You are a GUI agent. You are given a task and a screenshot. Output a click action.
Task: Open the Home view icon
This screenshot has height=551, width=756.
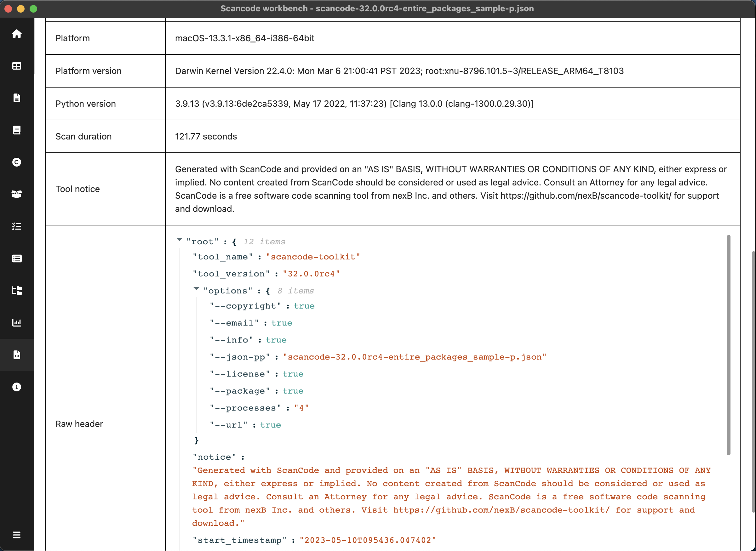click(x=17, y=34)
